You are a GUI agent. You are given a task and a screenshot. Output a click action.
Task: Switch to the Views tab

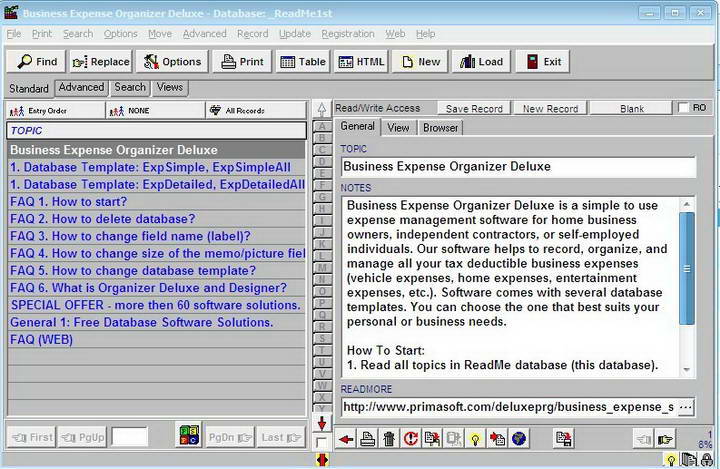(169, 87)
